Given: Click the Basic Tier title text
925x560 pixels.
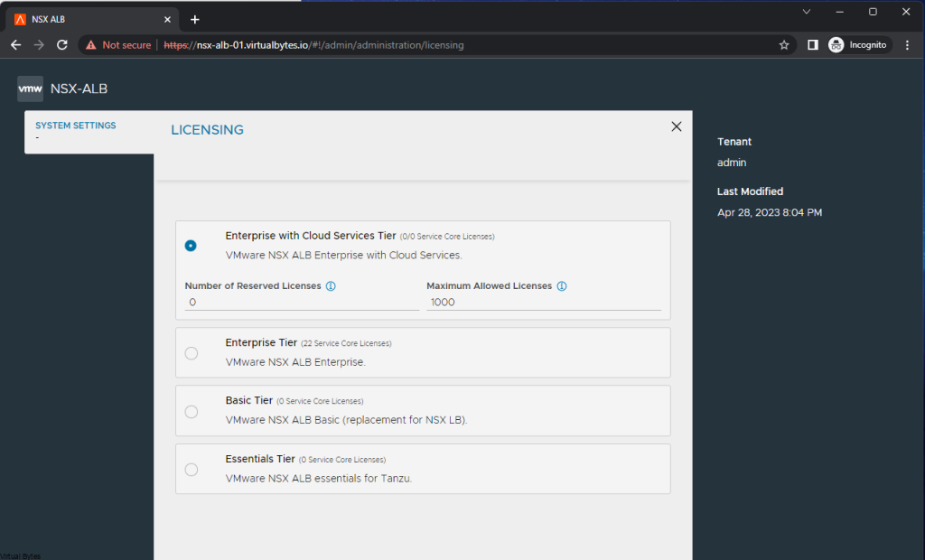Looking at the screenshot, I should pos(249,400).
